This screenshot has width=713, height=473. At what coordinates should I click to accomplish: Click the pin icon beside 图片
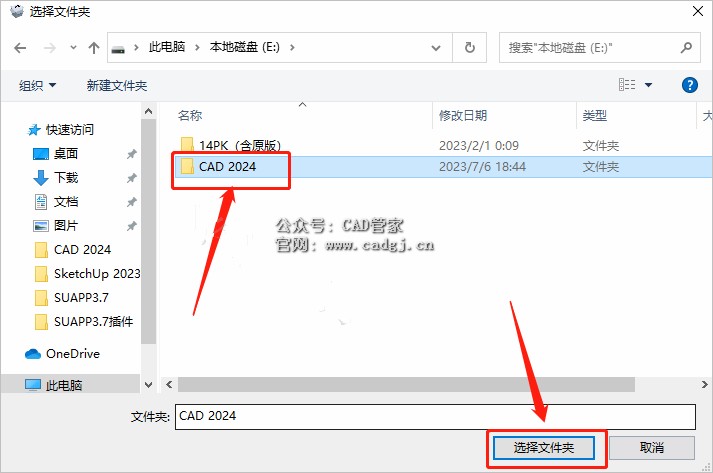131,226
